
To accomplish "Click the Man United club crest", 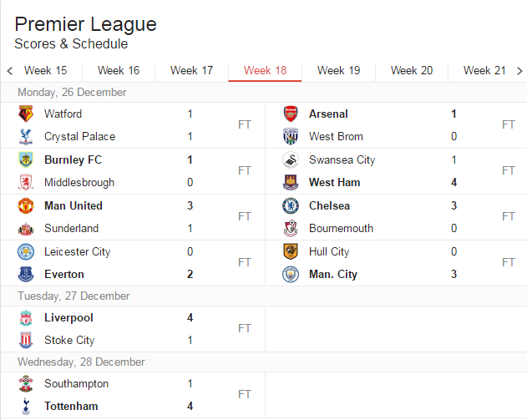I will [27, 206].
